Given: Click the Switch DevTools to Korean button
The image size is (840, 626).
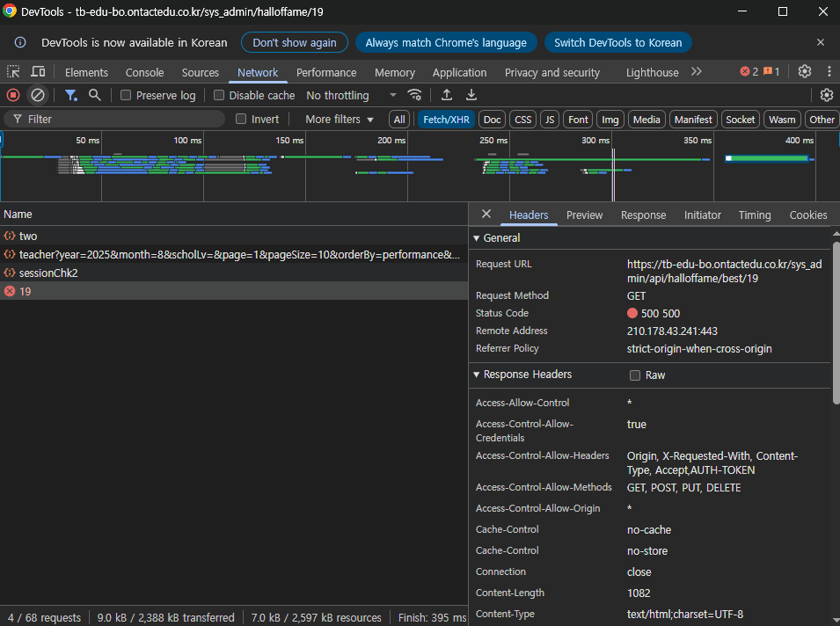Looking at the screenshot, I should [617, 43].
